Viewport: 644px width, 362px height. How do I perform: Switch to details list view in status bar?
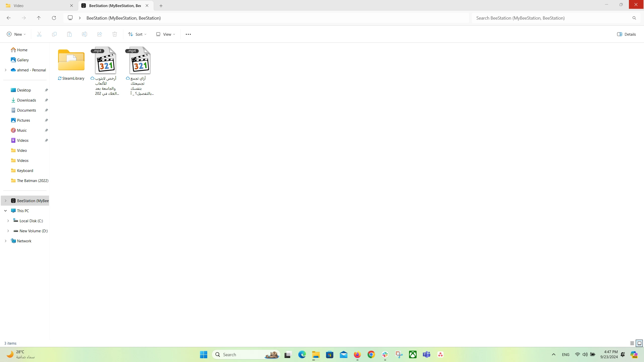632,343
